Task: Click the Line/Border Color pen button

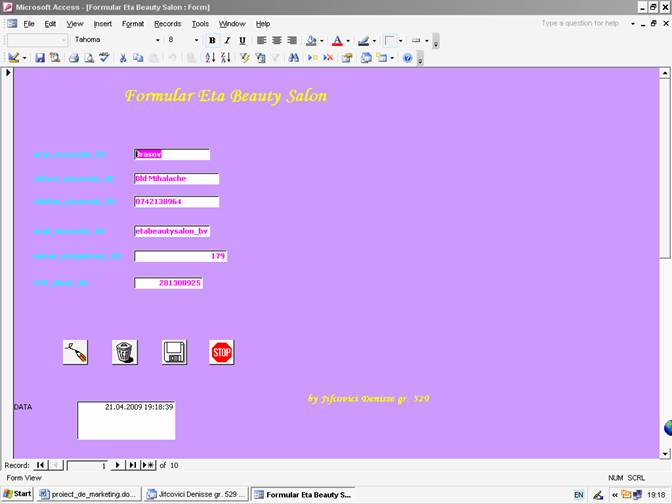Action: pos(364,40)
